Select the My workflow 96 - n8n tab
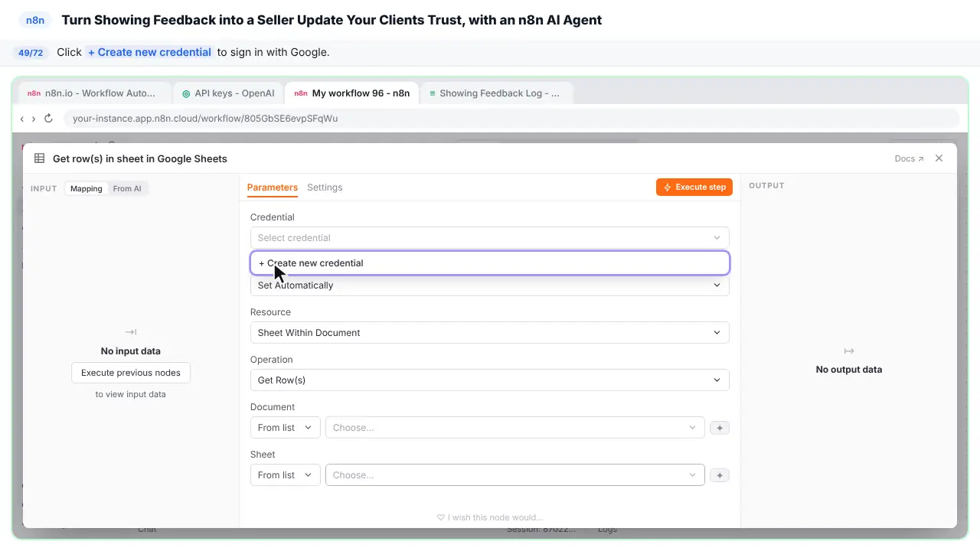The height and width of the screenshot is (551, 980). (351, 93)
